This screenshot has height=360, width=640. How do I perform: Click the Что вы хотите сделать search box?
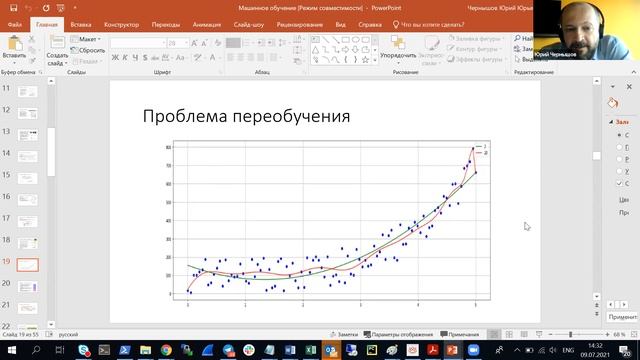pos(429,24)
